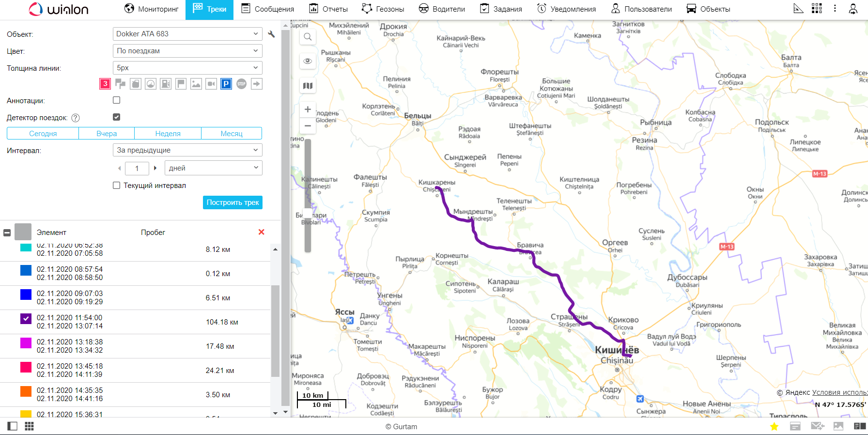Open the map search magnifier
Screen dimensions: 868x435
point(308,37)
